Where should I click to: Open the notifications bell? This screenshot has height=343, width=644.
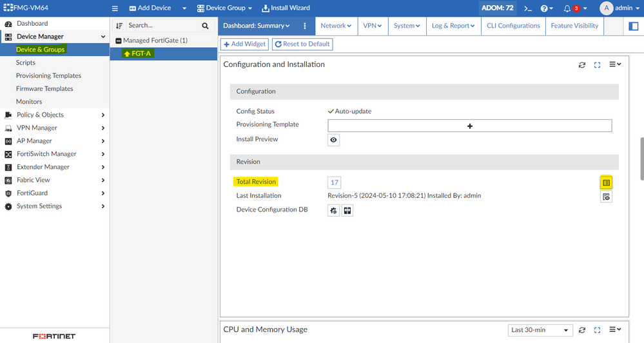(567, 8)
